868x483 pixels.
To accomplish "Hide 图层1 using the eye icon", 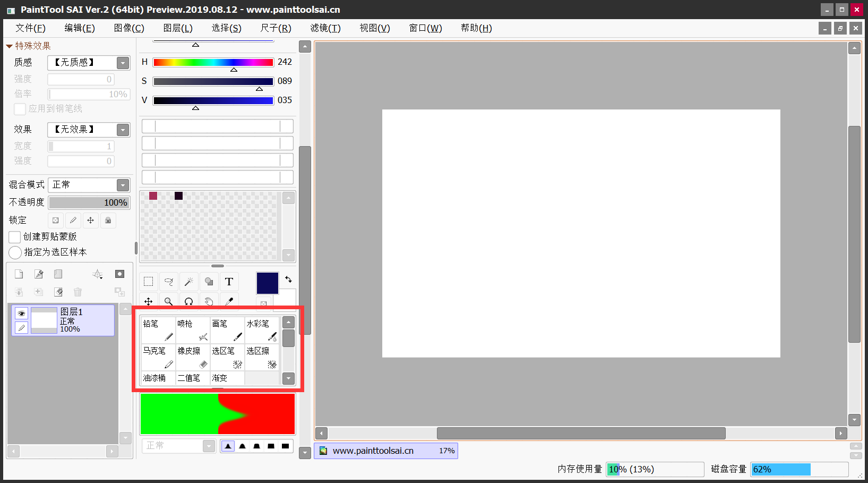I will pos(21,313).
